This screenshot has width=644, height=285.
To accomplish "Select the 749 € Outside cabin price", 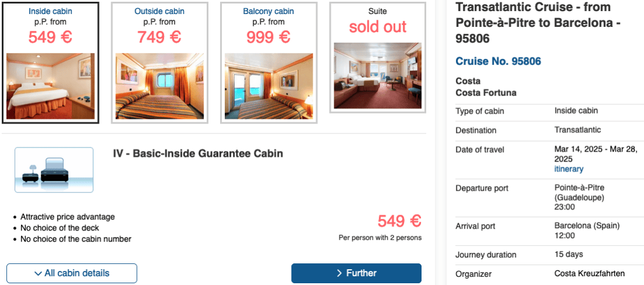I will click(x=159, y=37).
